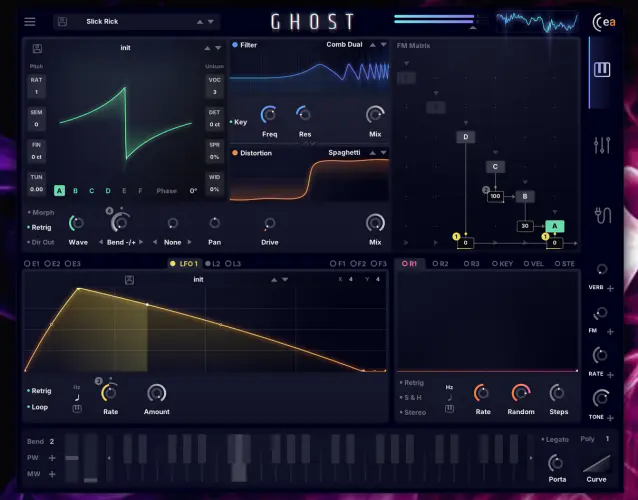Open the LFO preset save icon
Image resolution: width=638 pixels, height=500 pixels.
click(x=129, y=280)
